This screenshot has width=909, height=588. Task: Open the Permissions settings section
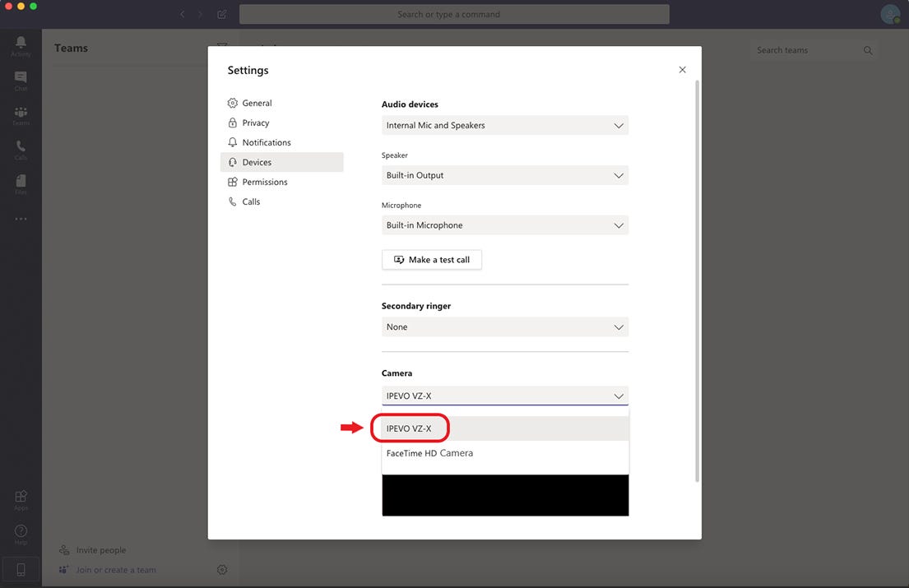tap(265, 182)
